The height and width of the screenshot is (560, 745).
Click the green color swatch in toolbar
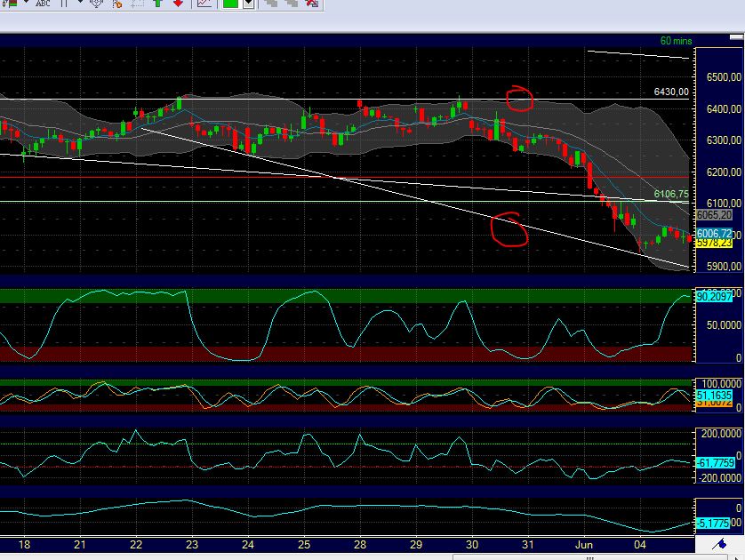(x=230, y=4)
